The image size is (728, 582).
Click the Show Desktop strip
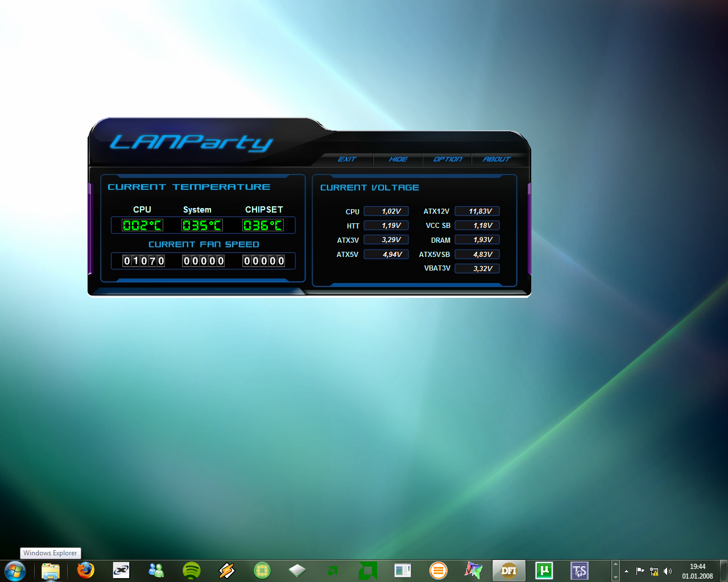[723, 571]
